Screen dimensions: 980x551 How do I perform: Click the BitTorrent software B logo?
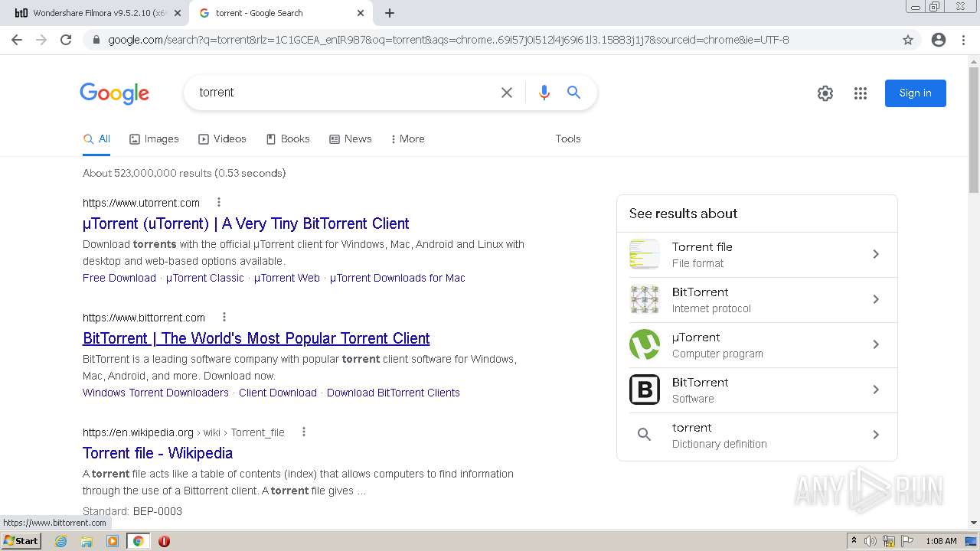(x=645, y=390)
